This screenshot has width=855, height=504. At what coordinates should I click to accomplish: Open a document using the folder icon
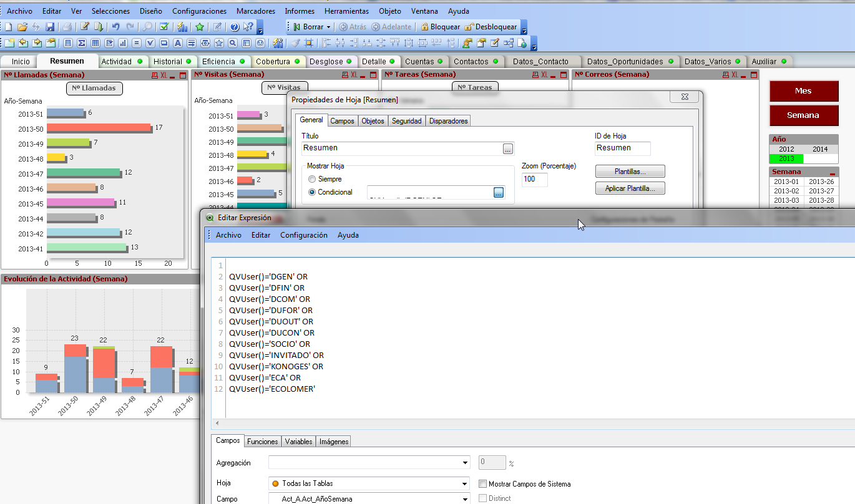[22, 27]
